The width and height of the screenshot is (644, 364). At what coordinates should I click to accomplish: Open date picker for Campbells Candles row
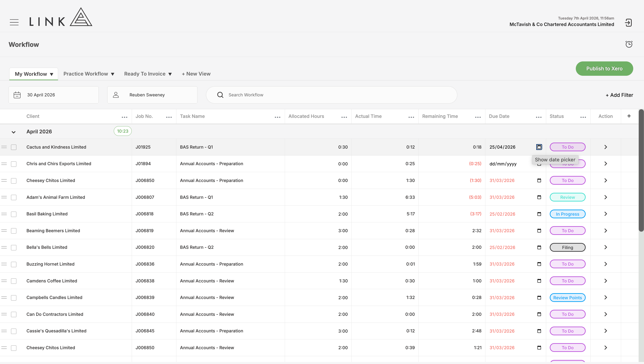pos(539,297)
